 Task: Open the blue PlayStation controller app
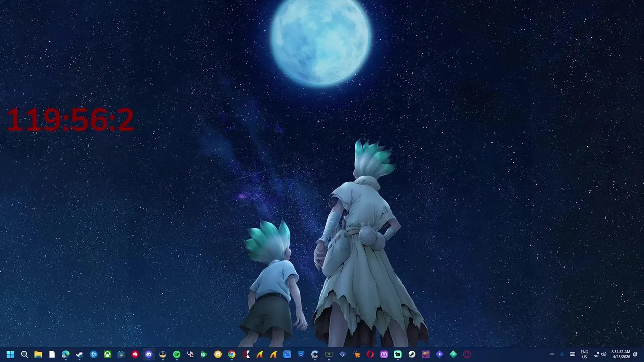coord(301,354)
